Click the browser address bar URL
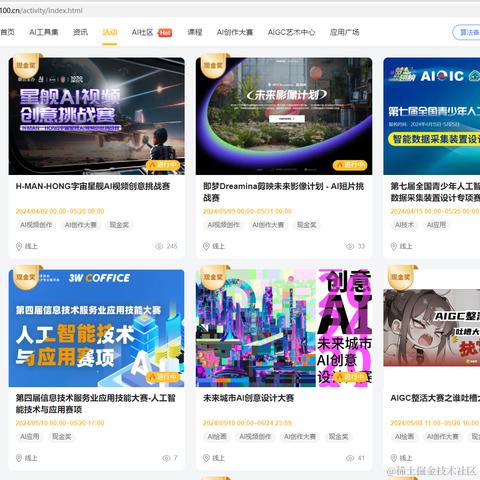The width and height of the screenshot is (480, 480). pyautogui.click(x=41, y=11)
